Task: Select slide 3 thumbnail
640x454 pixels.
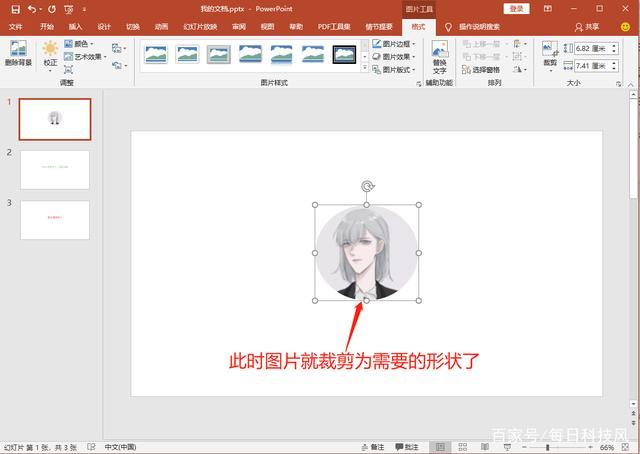Action: click(55, 220)
